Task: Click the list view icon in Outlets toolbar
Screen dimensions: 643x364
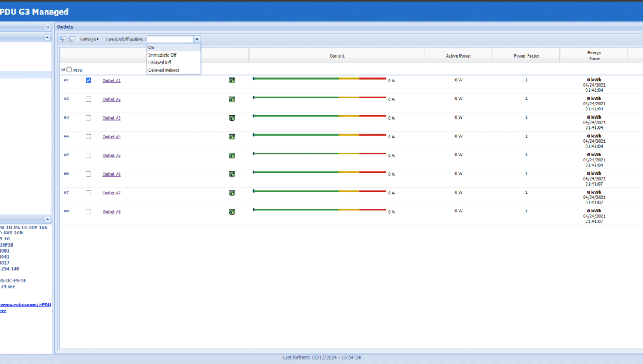Action: 71,40
